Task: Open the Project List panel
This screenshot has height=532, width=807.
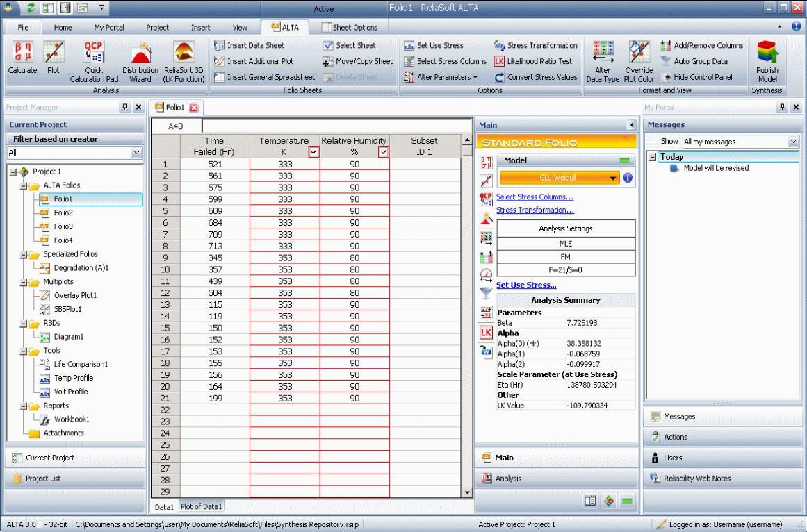Action: [x=75, y=479]
